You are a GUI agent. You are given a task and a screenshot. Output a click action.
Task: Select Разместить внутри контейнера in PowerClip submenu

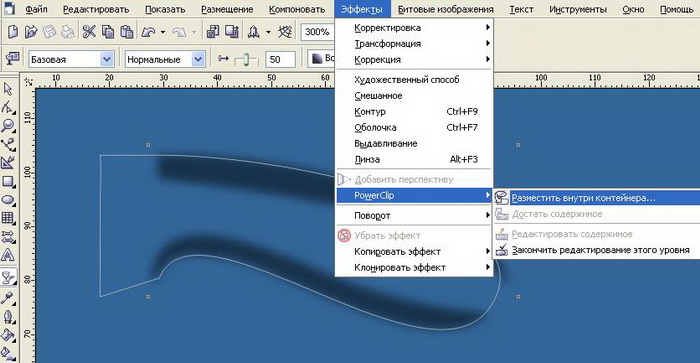(596, 198)
